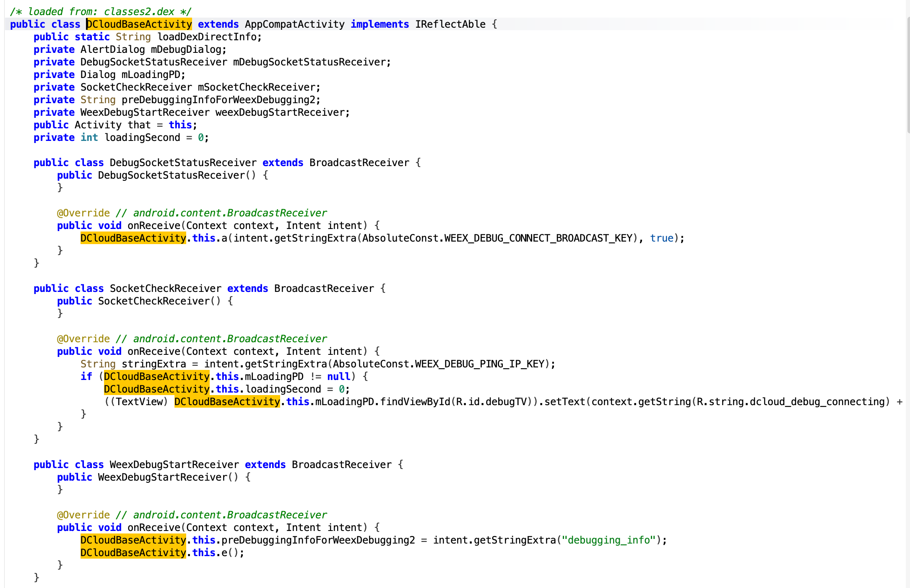The height and width of the screenshot is (588, 910).
Task: Click the "debugging_info" string literal
Action: coord(608,540)
